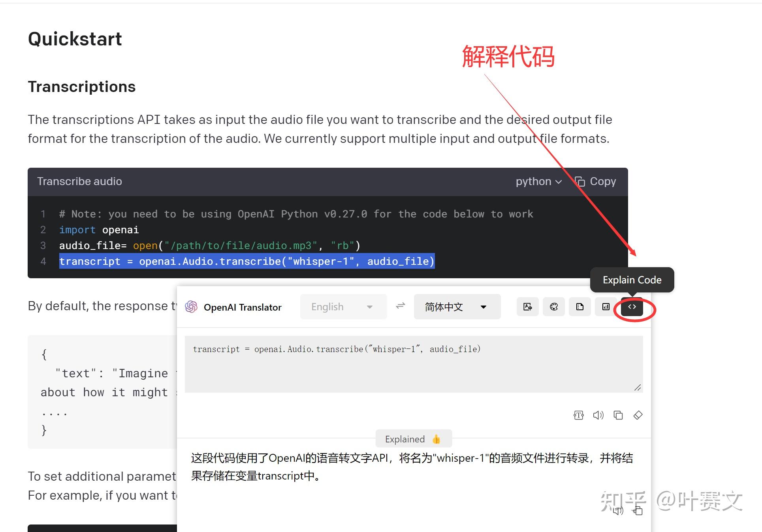This screenshot has height=532, width=762.
Task: Open the palette (polish) tool
Action: pos(553,307)
